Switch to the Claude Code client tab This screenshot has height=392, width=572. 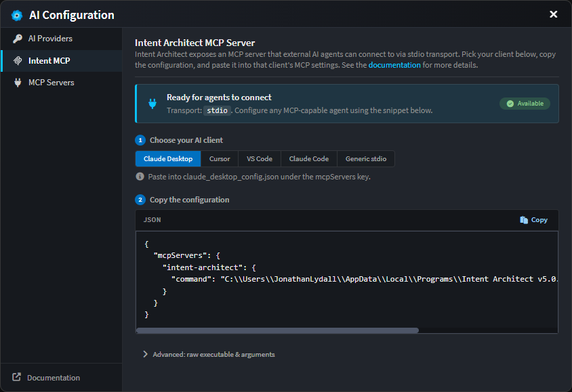click(x=309, y=159)
